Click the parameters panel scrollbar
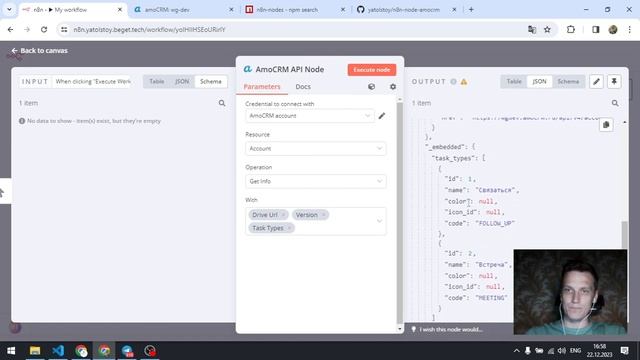Image resolution: width=640 pixels, height=360 pixels. (x=400, y=212)
